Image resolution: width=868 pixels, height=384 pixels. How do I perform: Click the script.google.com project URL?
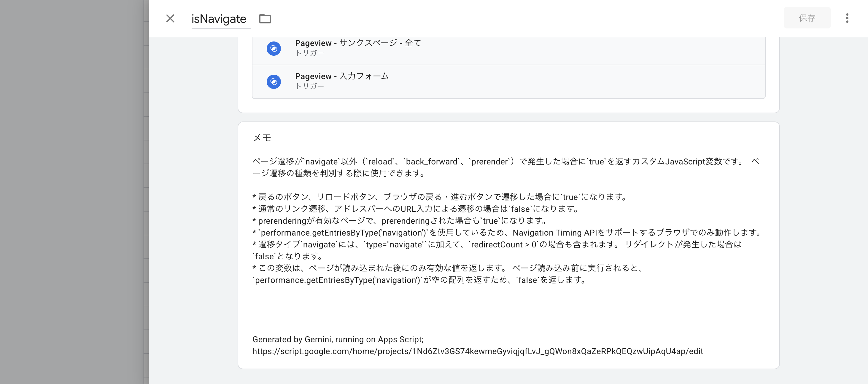pos(478,351)
